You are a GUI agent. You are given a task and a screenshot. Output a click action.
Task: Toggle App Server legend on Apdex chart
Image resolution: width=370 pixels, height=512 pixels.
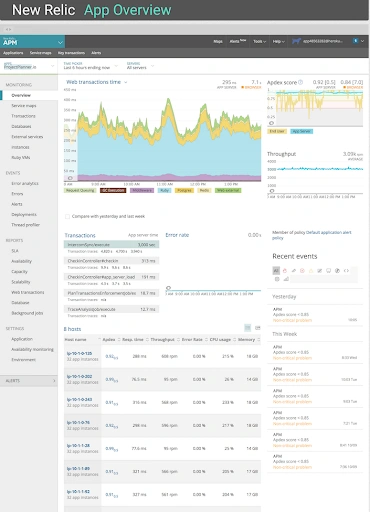coord(301,131)
